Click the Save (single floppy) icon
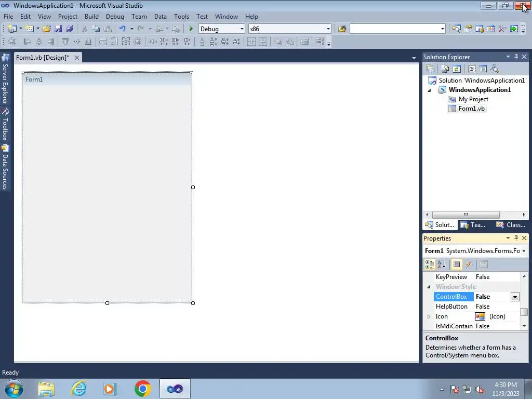 58,29
